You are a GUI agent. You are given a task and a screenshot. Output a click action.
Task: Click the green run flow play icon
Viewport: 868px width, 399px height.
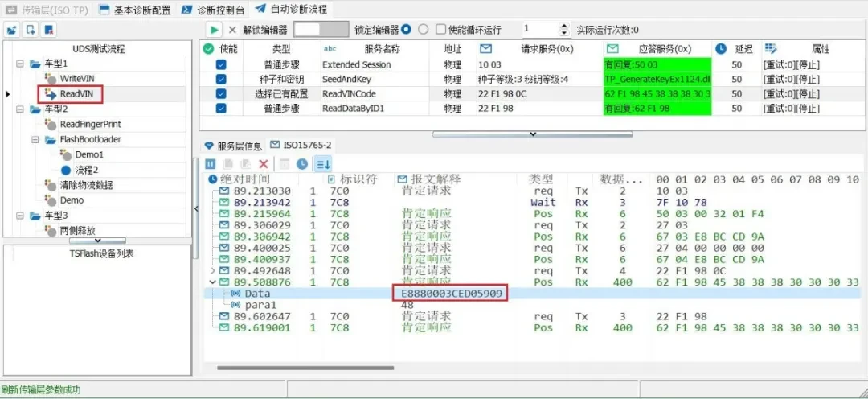pos(213,30)
